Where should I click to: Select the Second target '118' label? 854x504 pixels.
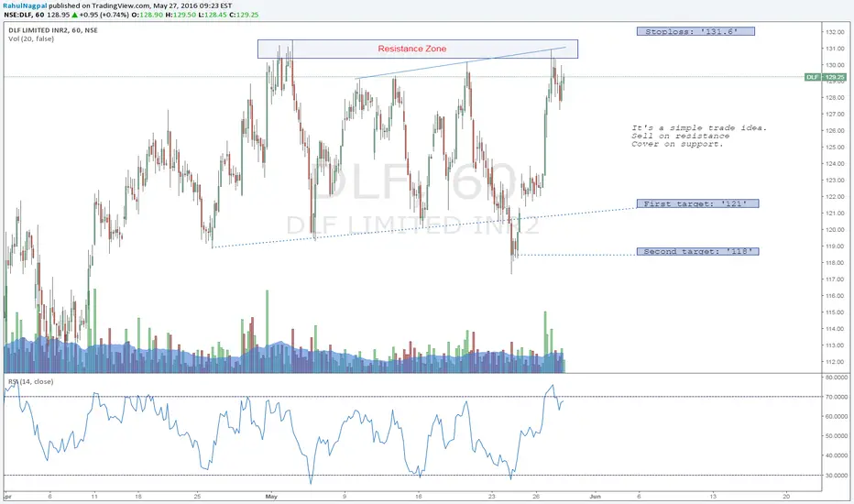tap(697, 251)
